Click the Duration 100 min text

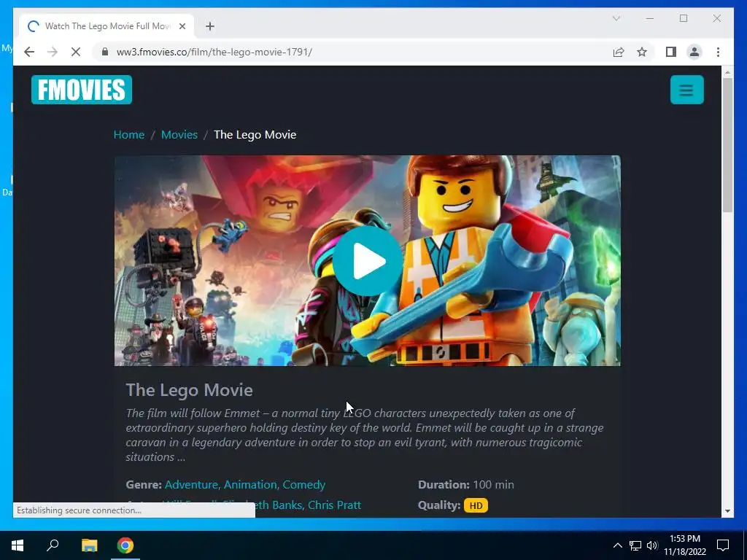pyautogui.click(x=466, y=485)
